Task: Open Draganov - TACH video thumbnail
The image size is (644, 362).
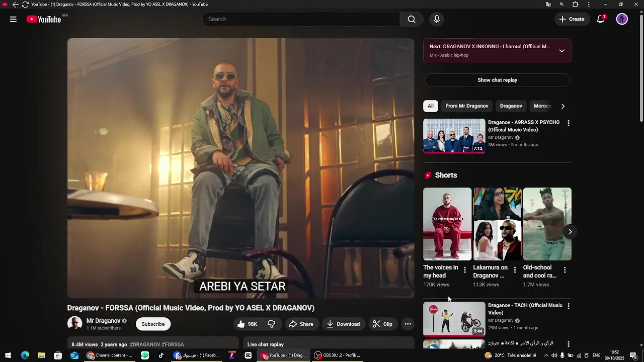Action: pos(454,319)
